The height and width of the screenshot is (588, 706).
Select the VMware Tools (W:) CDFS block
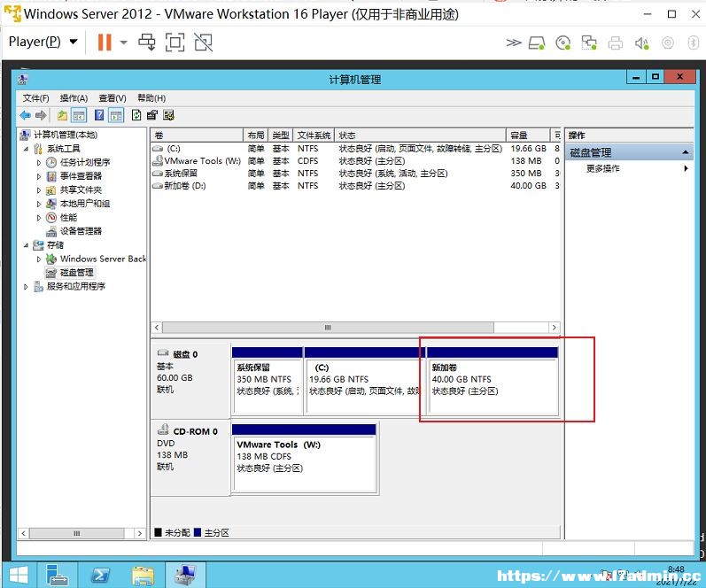pyautogui.click(x=304, y=458)
